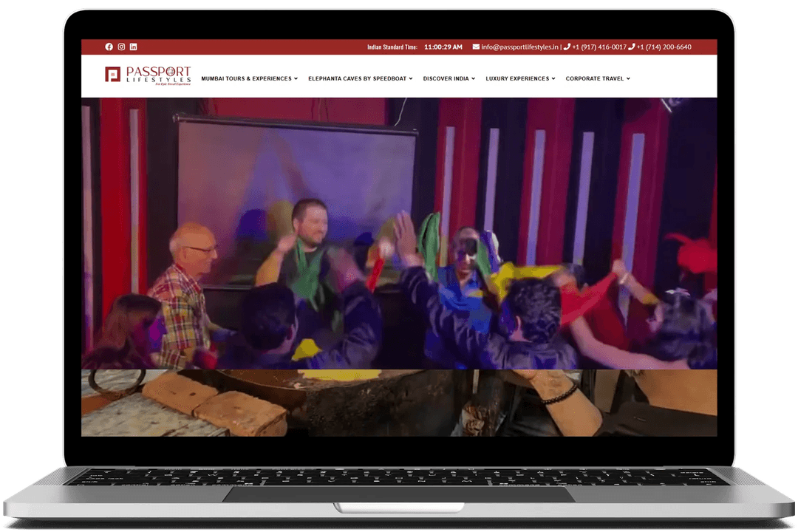Open Mumbai Tours & Experiences menu
This screenshot has height=532, width=798.
point(250,78)
